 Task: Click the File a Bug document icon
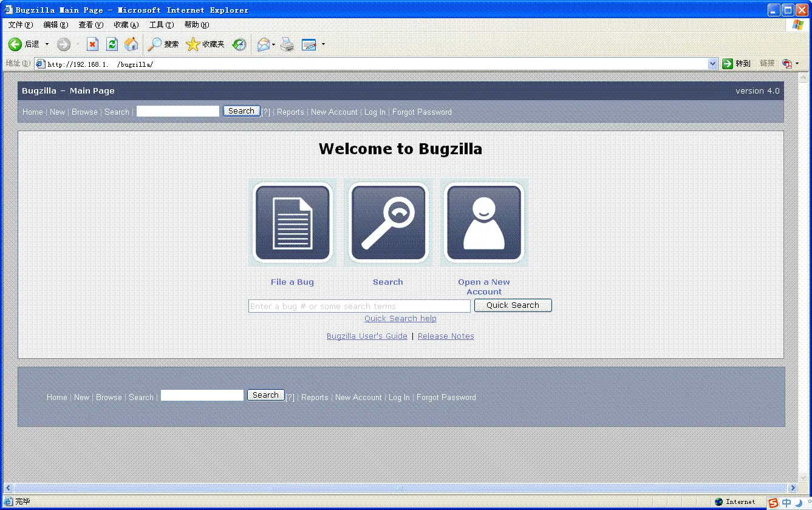(292, 223)
